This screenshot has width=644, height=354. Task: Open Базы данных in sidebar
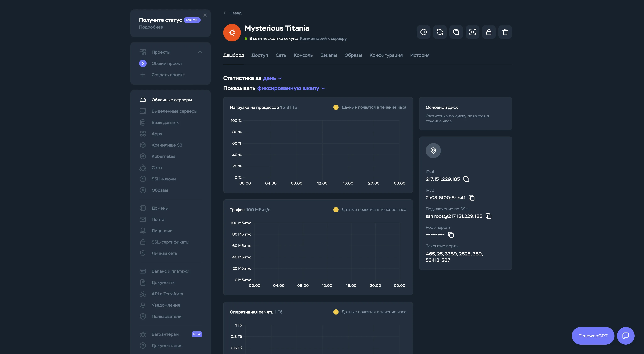[170, 122]
